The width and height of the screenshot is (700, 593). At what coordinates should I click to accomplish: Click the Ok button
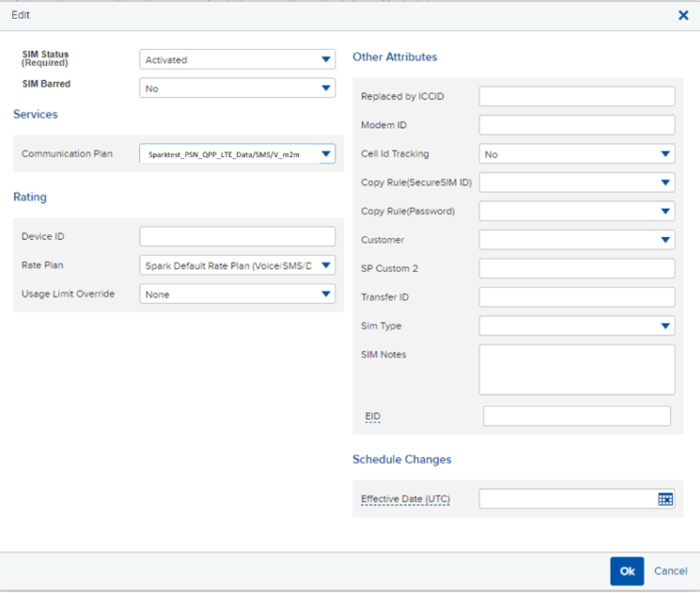[627, 571]
